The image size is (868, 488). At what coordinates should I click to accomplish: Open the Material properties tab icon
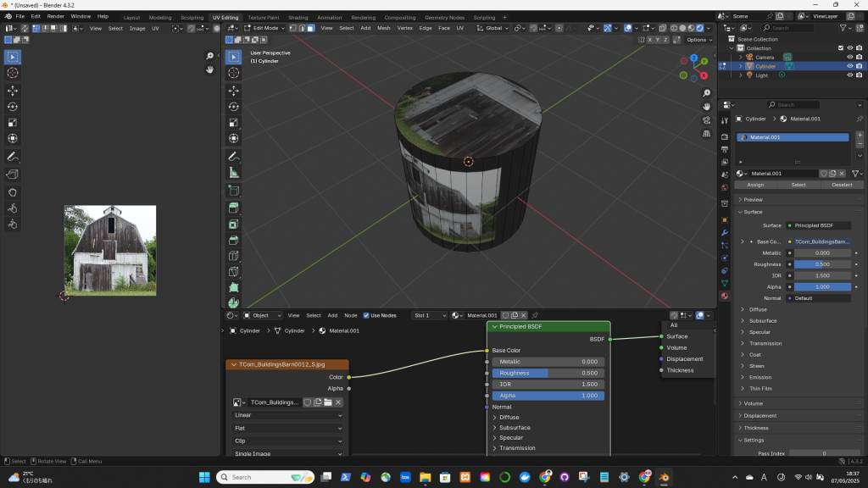click(725, 296)
